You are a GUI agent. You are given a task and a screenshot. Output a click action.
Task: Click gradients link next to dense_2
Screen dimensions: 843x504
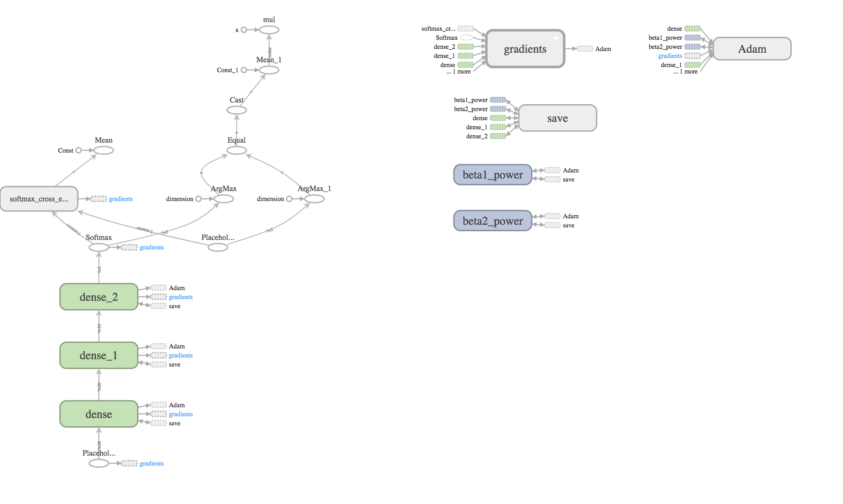point(181,297)
